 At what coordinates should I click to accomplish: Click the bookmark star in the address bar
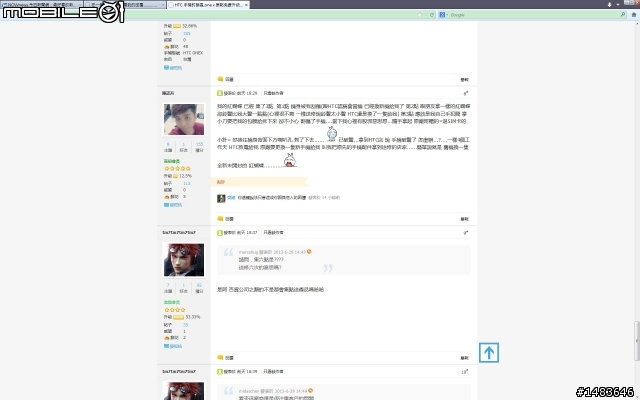pyautogui.click(x=420, y=15)
